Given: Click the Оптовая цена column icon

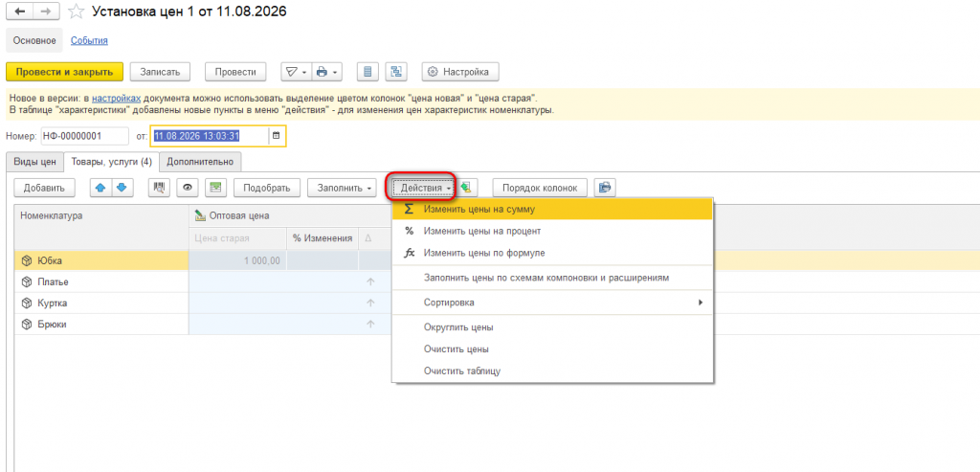Looking at the screenshot, I should tap(200, 215).
